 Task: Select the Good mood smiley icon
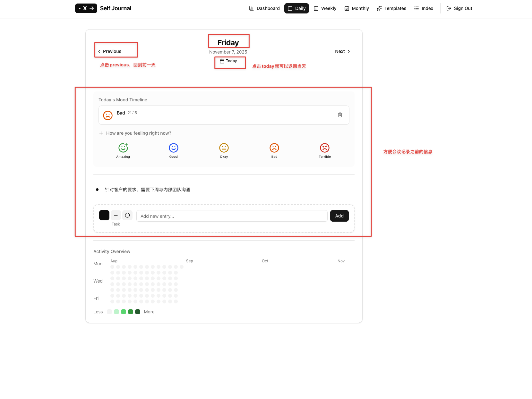(174, 148)
